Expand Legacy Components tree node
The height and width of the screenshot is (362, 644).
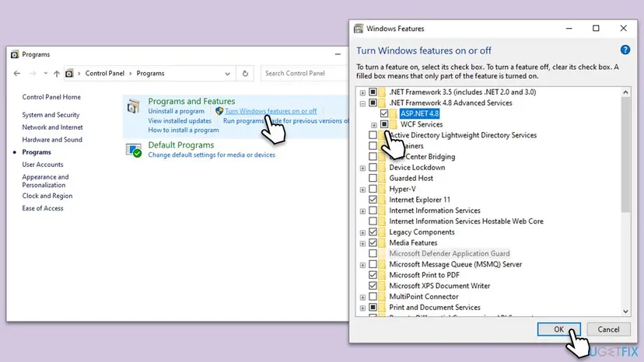click(362, 233)
